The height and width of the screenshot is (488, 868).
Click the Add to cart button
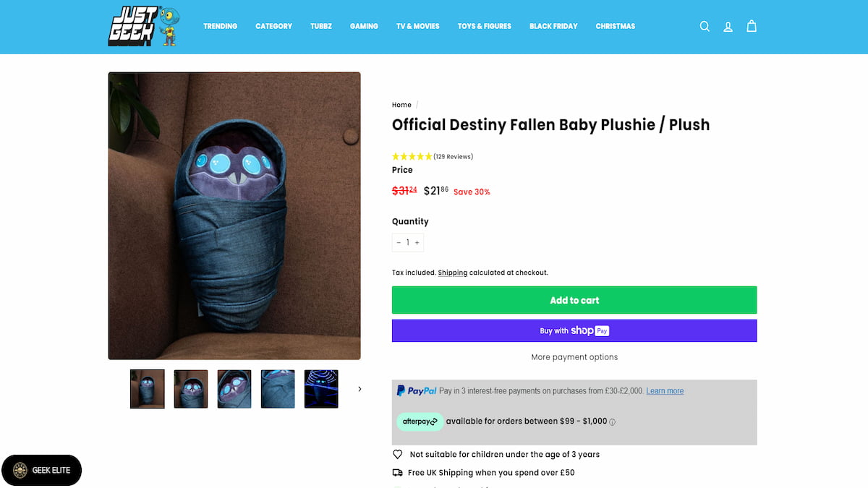point(574,300)
